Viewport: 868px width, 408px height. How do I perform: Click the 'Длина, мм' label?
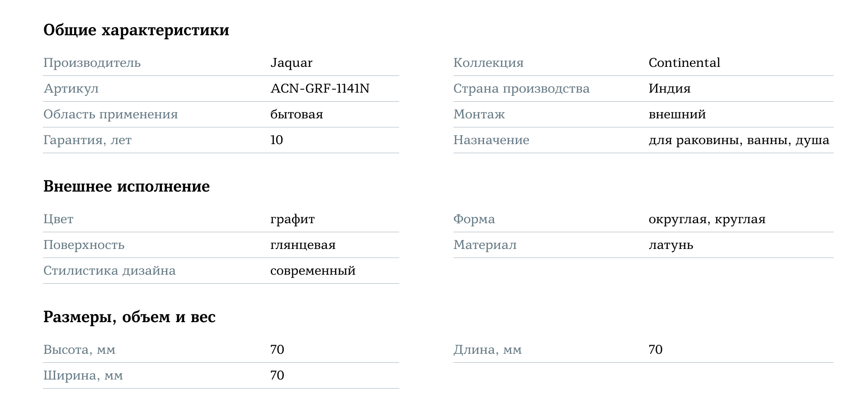click(487, 350)
